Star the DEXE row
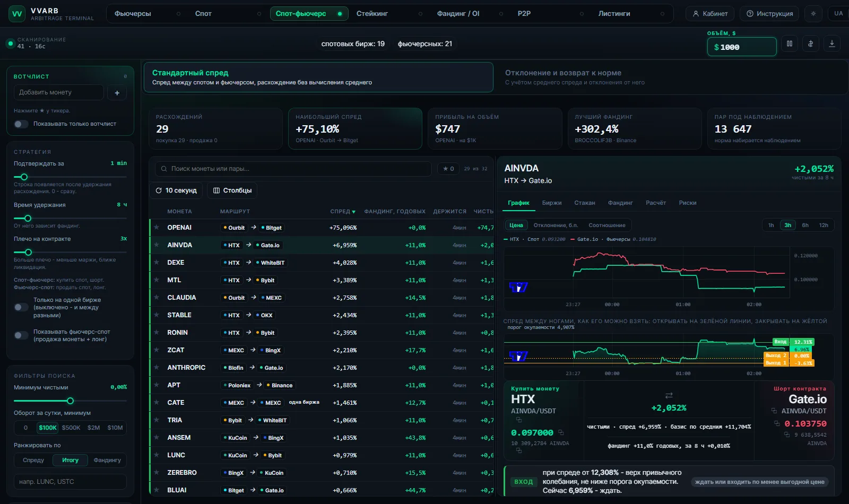The height and width of the screenshot is (504, 849). 157,263
